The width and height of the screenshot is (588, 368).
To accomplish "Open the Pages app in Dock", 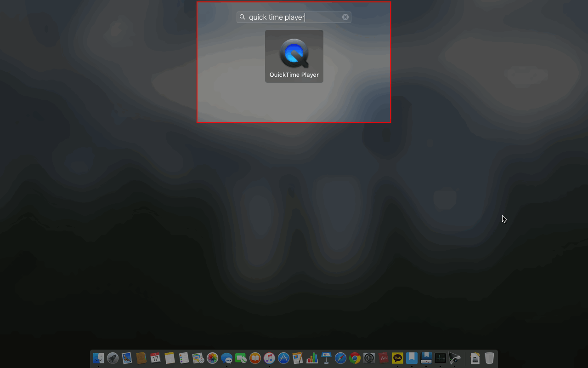I will [x=298, y=358].
